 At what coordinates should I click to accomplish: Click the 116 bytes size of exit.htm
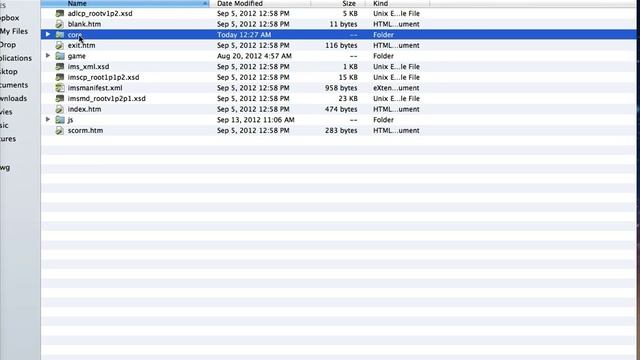[x=341, y=45]
